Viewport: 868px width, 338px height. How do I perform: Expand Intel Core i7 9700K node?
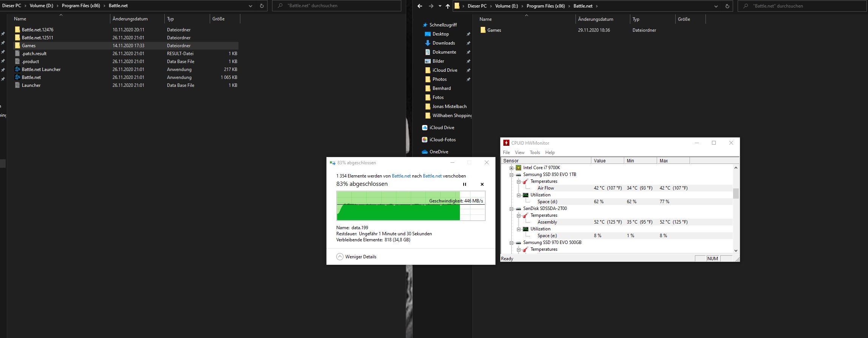click(511, 168)
